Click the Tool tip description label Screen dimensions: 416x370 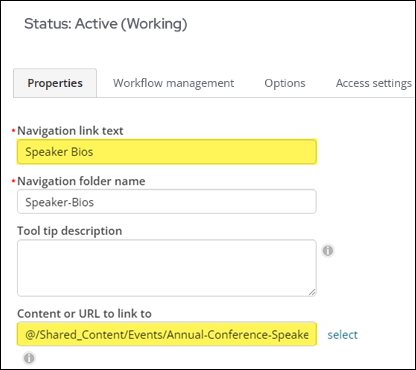point(70,231)
